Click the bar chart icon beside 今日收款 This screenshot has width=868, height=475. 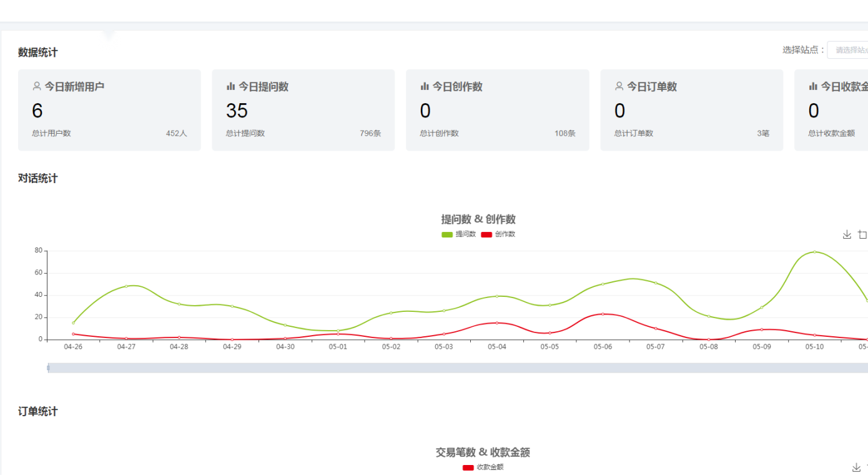tap(813, 86)
